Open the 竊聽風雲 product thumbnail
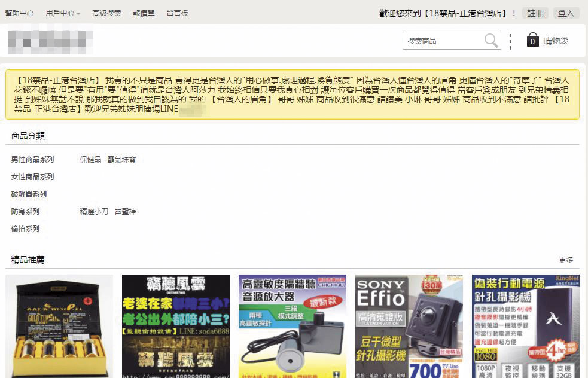 176,326
